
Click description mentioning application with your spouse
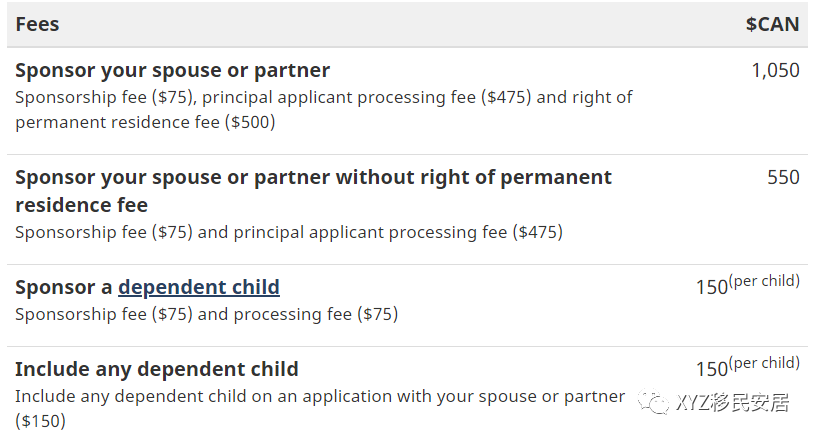[x=320, y=409]
